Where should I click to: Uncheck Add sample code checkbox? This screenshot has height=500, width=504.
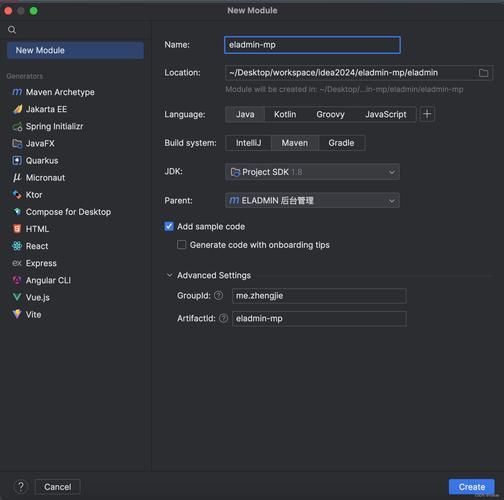pyautogui.click(x=169, y=227)
